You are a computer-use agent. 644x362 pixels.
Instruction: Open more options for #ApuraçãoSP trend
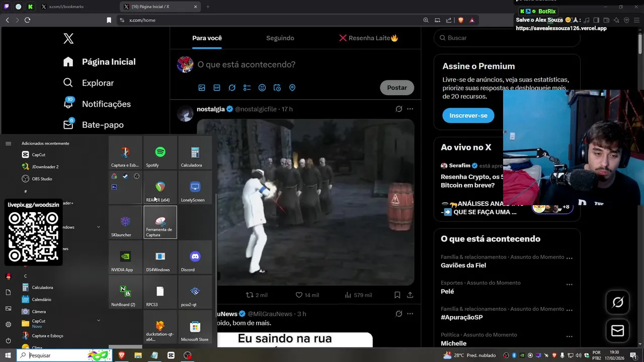click(x=570, y=310)
